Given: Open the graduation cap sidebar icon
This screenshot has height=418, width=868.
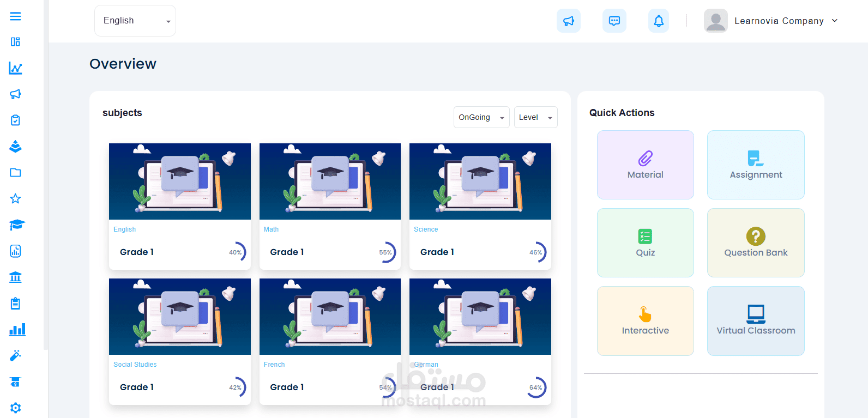Looking at the screenshot, I should click(17, 225).
